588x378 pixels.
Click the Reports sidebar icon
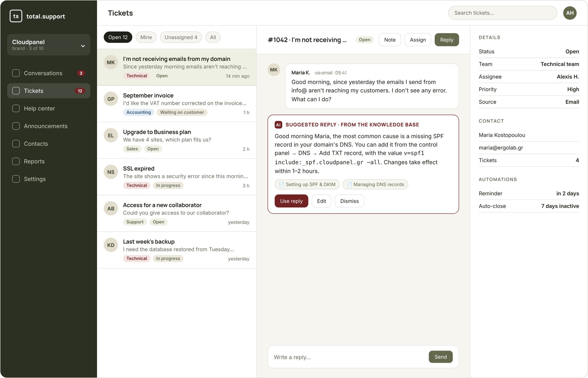[16, 161]
